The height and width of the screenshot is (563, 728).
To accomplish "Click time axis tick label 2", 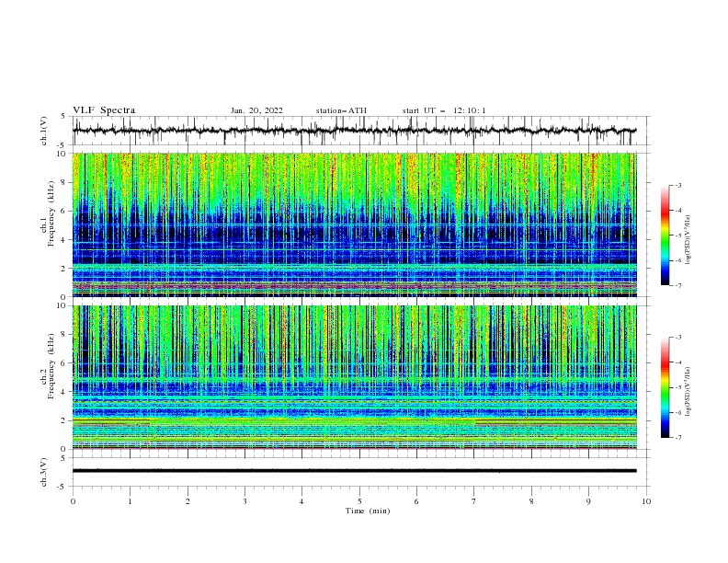I will (188, 501).
